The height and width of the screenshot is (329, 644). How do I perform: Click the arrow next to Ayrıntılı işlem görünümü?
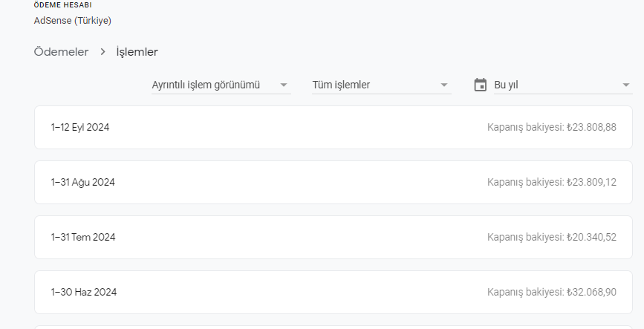click(x=284, y=85)
